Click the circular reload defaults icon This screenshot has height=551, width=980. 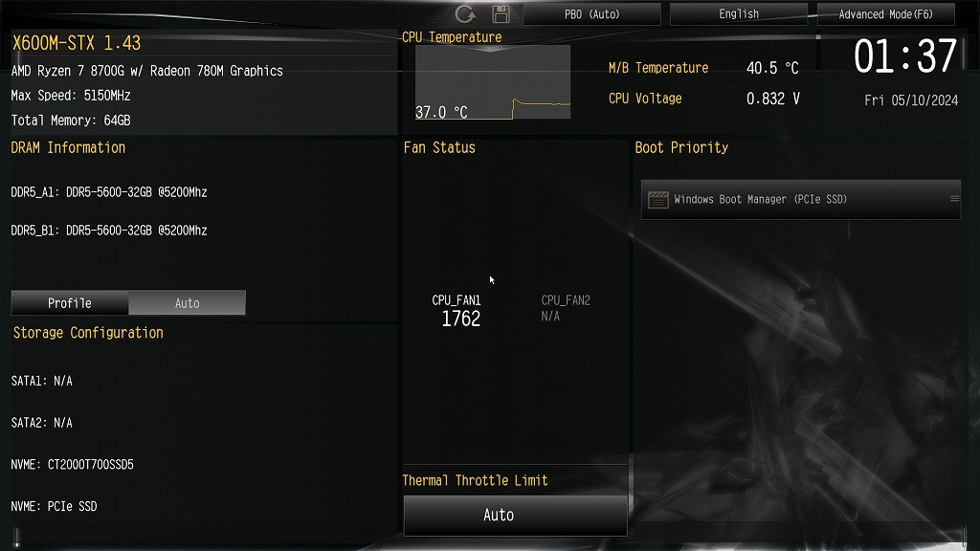(x=464, y=13)
